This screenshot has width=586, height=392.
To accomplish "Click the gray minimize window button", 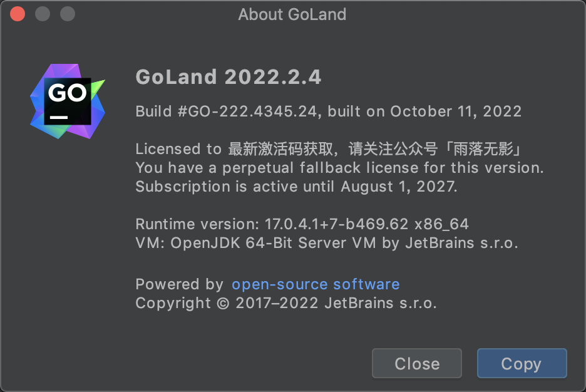I will pyautogui.click(x=43, y=14).
